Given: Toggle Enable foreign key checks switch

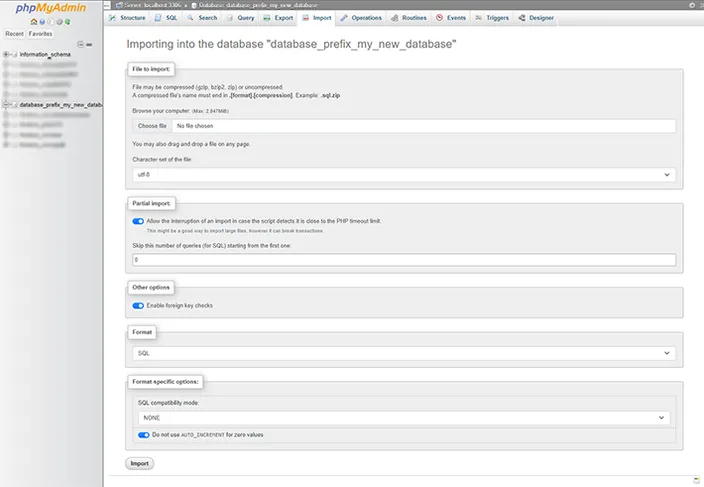Looking at the screenshot, I should (x=138, y=306).
